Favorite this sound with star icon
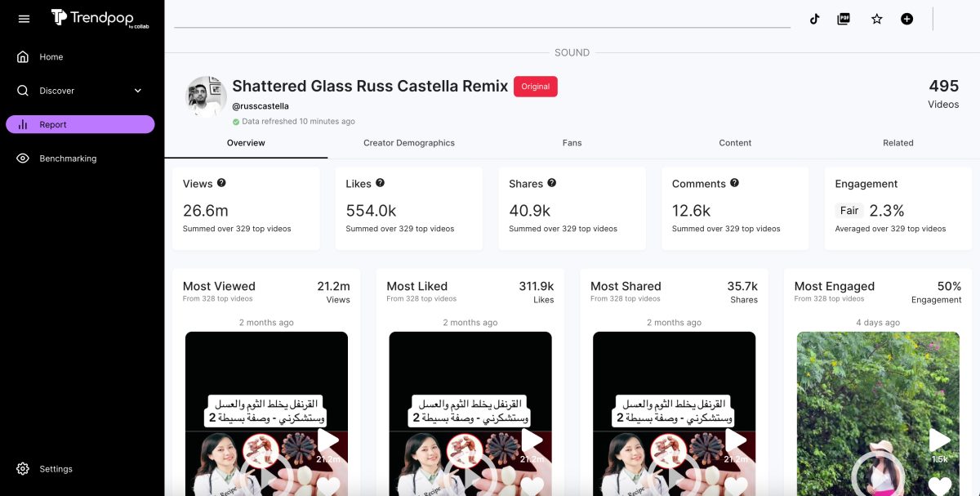 [x=876, y=19]
